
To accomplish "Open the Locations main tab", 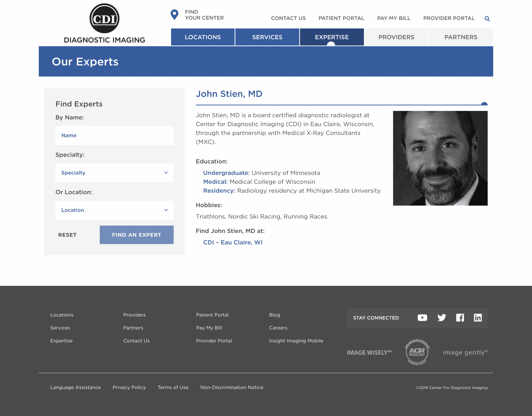I will 203,37.
